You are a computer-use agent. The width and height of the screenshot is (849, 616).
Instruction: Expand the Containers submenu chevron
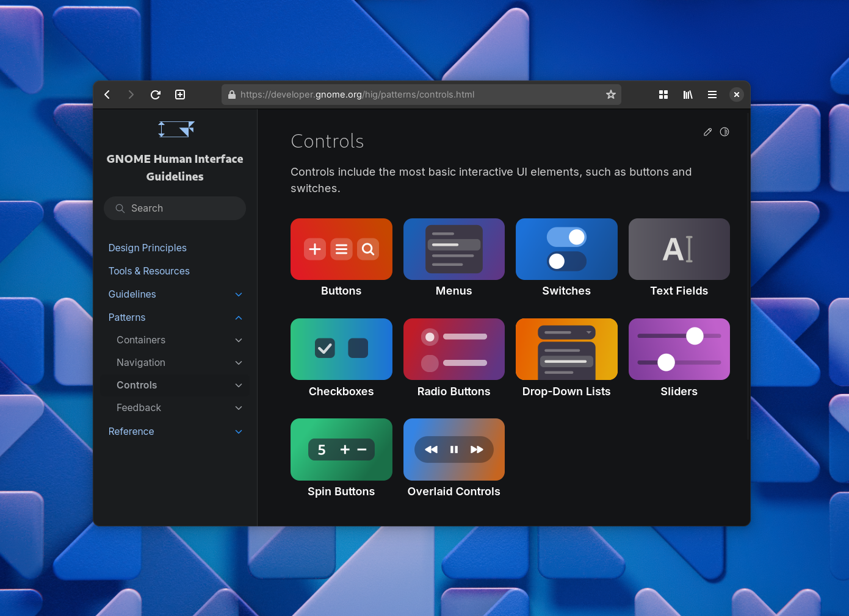pos(239,340)
